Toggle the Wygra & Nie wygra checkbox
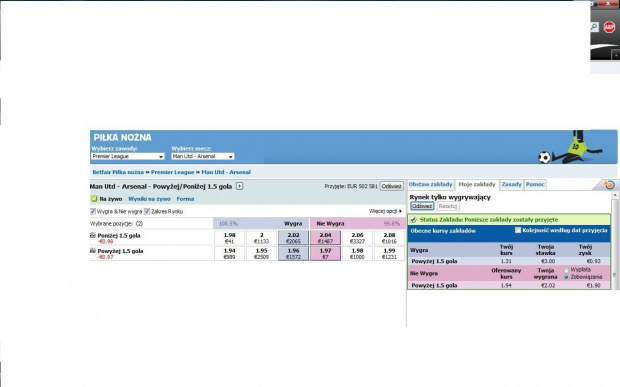 tap(93, 211)
